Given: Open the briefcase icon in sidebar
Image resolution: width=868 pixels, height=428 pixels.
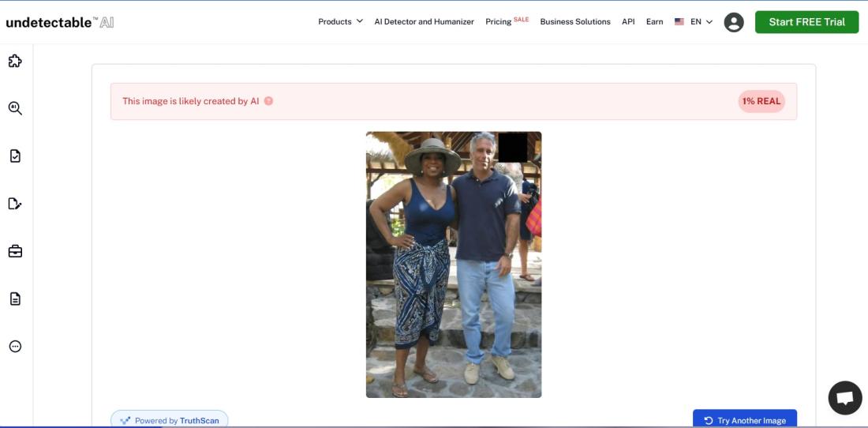Looking at the screenshot, I should coord(15,251).
